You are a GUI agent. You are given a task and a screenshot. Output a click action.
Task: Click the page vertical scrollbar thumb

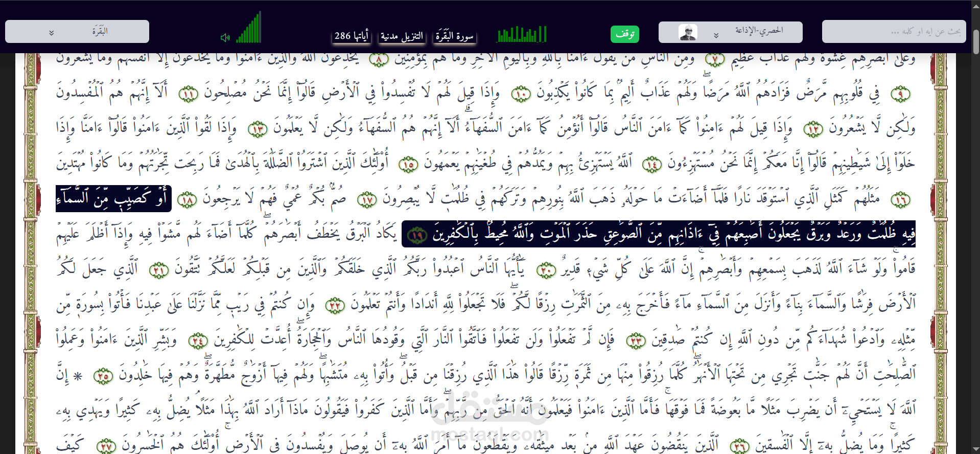point(976,42)
